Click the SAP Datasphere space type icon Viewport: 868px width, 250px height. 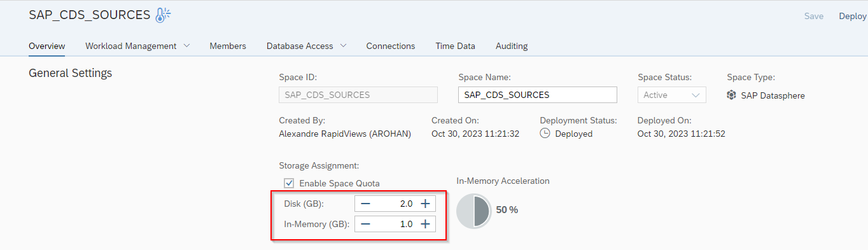point(732,95)
